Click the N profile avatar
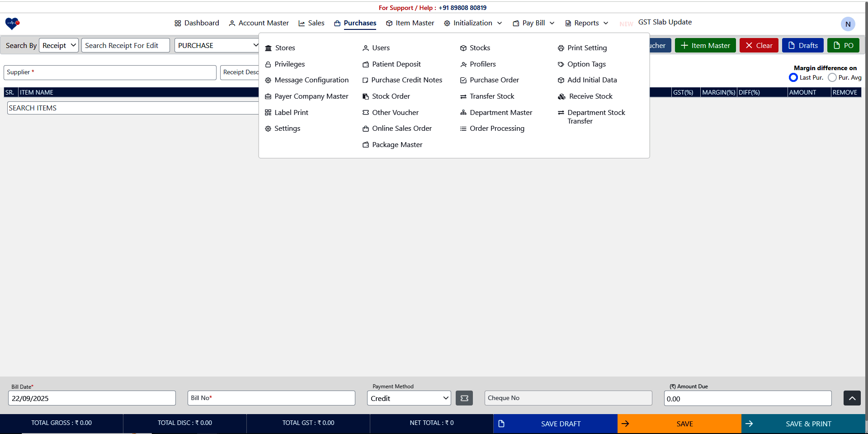Screen dimensions: 868x434 coord(848,24)
